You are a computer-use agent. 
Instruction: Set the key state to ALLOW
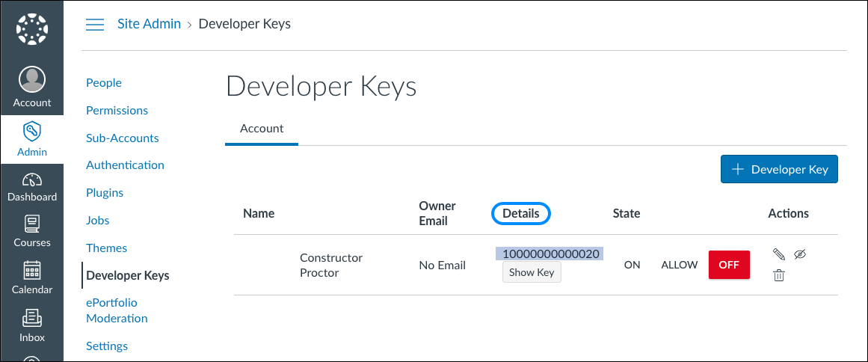[679, 265]
